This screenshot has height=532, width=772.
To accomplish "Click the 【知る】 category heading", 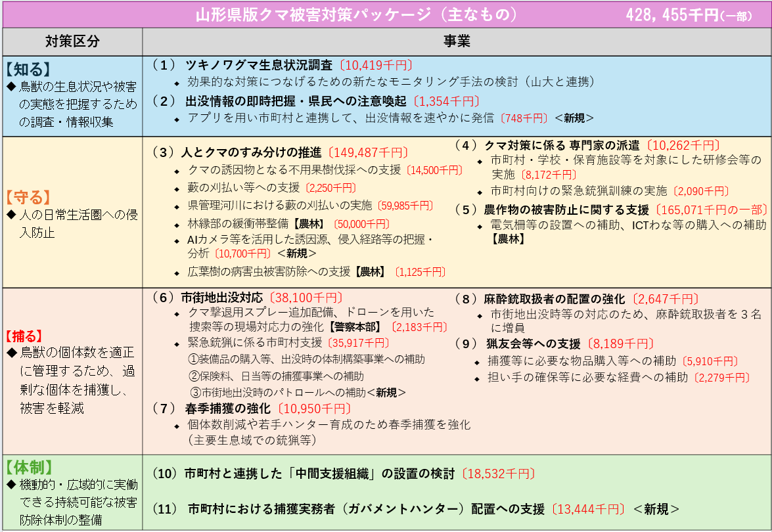I will tap(28, 69).
